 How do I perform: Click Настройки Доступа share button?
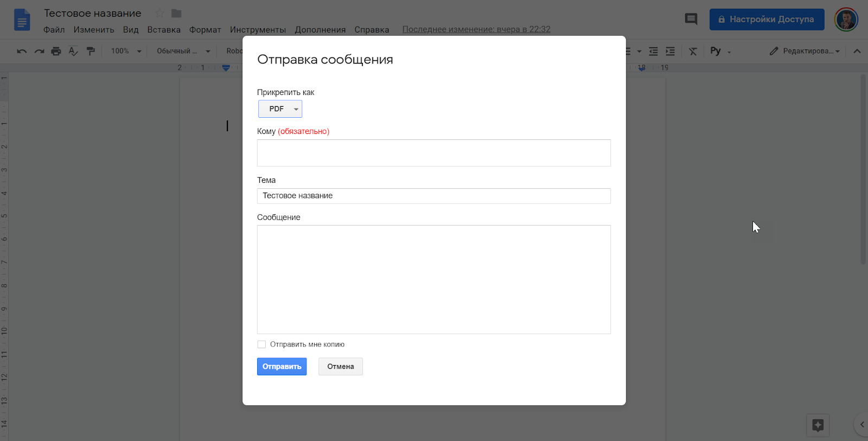pyautogui.click(x=767, y=20)
